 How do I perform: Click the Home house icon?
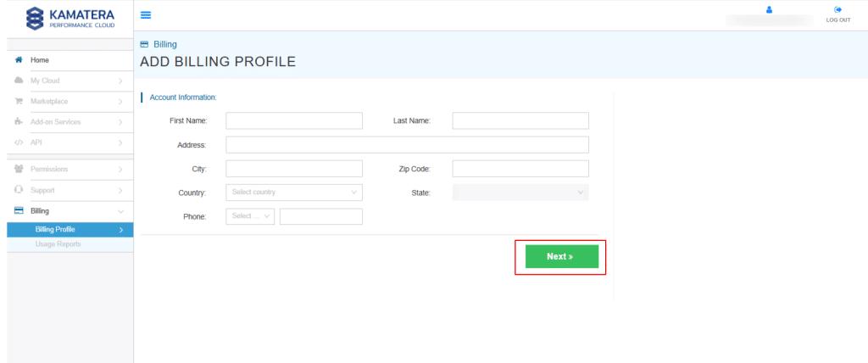[x=19, y=59]
